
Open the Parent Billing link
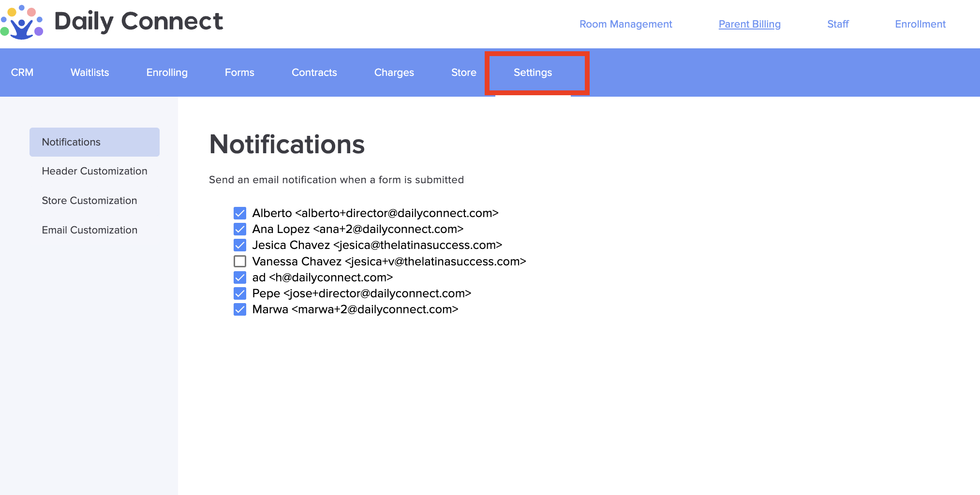(749, 24)
